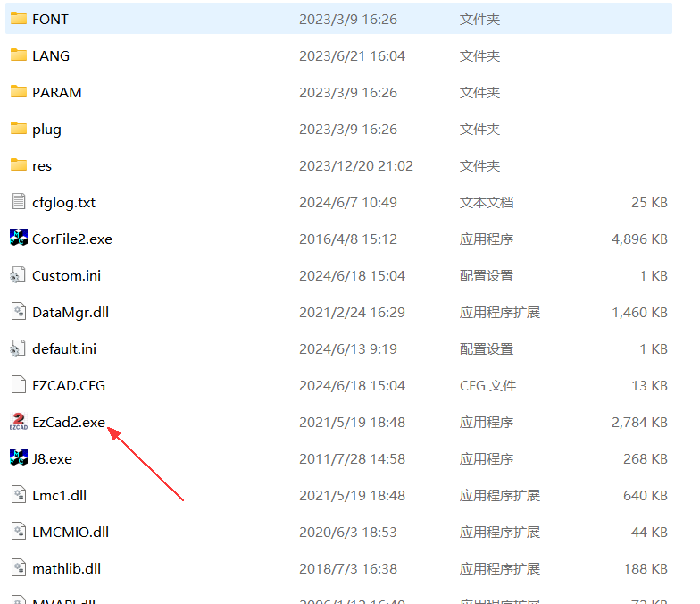The image size is (700, 604).
Task: Click the 268 KB size value
Action: 646,459
